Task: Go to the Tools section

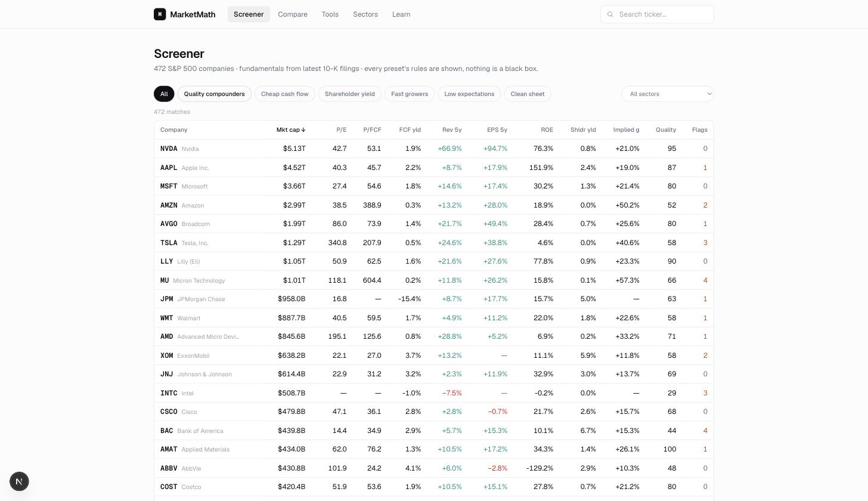Action: click(330, 14)
